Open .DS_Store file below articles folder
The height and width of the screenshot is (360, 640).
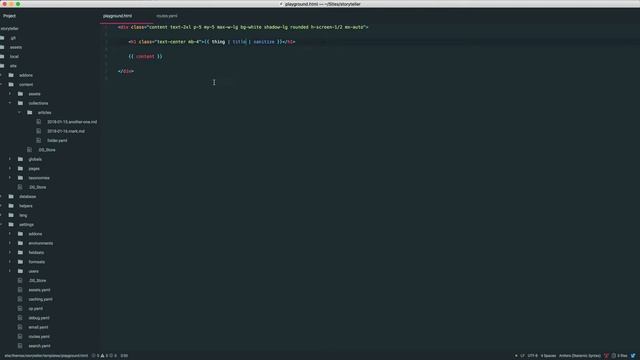[47, 150]
